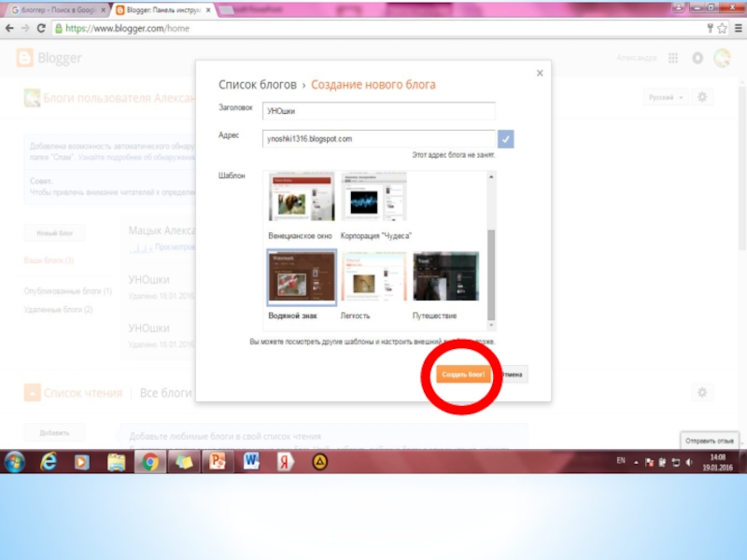Click the Заголовок title input field
This screenshot has height=560, width=747.
pyautogui.click(x=379, y=111)
